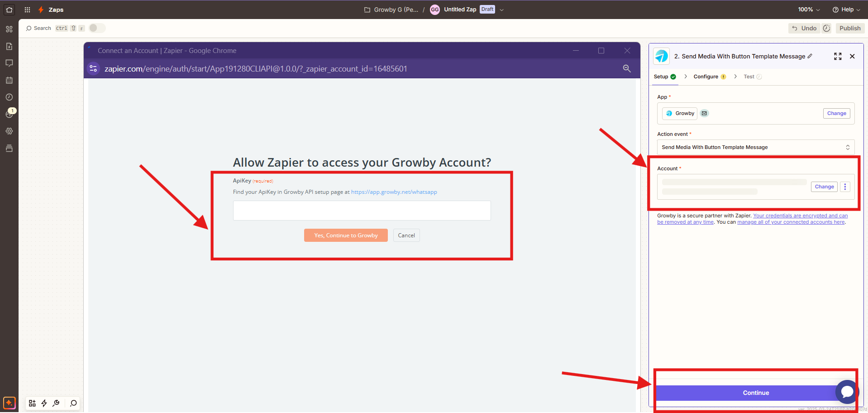This screenshot has height=413, width=868.
Task: Go to the Zapier home icon
Action: [9, 10]
